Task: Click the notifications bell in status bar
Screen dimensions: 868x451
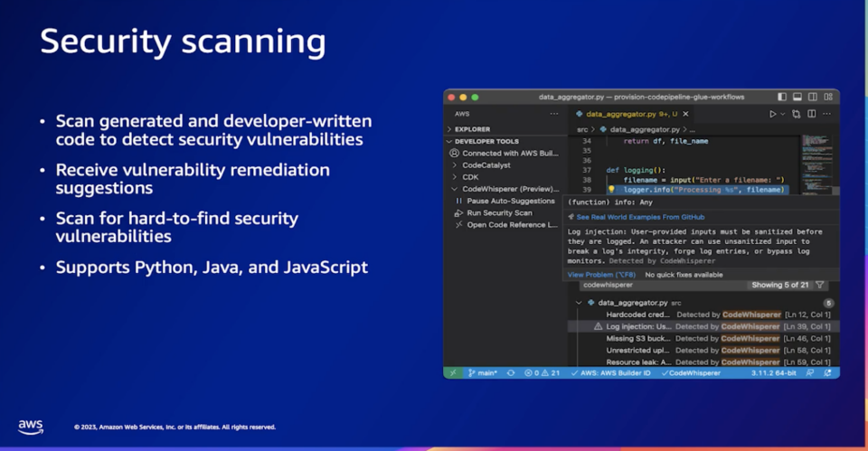Action: [827, 372]
